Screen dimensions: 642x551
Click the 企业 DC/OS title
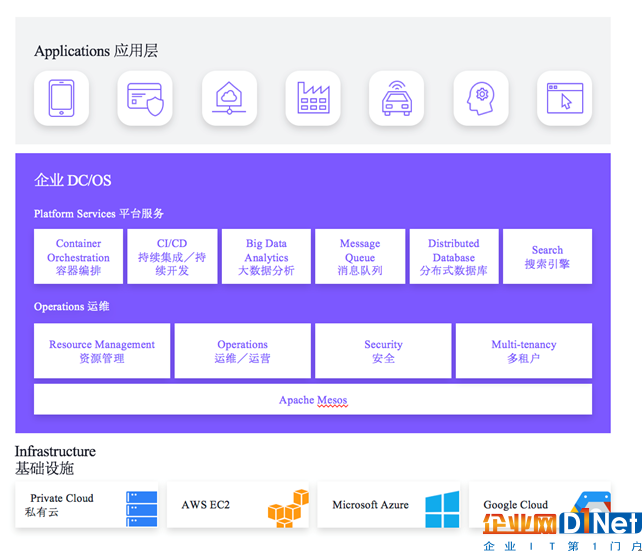pos(72,180)
